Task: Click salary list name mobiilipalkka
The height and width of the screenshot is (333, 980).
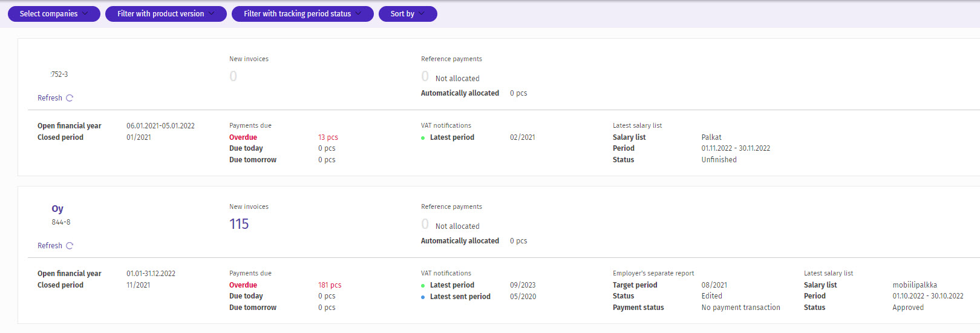Action: pos(915,285)
